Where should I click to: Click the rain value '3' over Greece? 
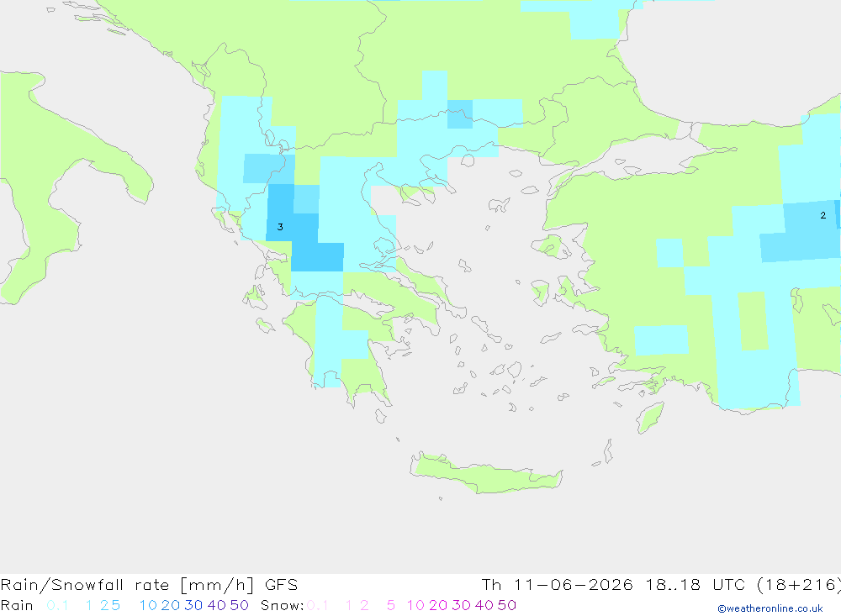[x=280, y=227]
